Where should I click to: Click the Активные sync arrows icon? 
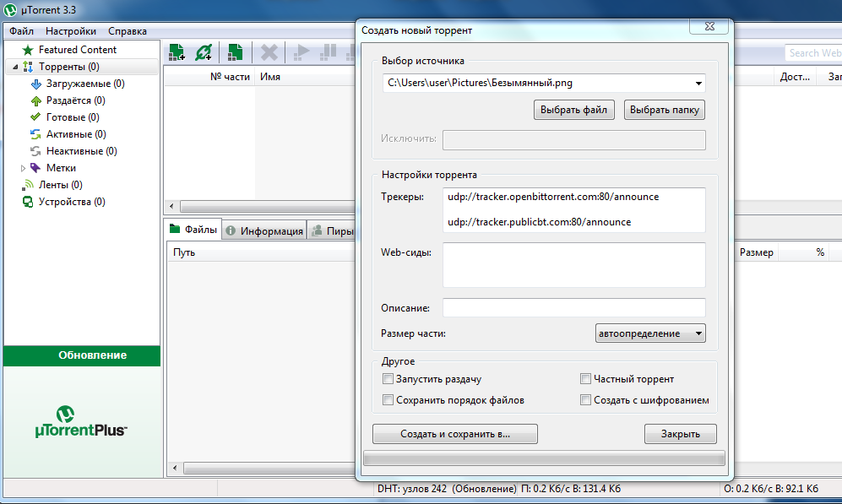35,134
